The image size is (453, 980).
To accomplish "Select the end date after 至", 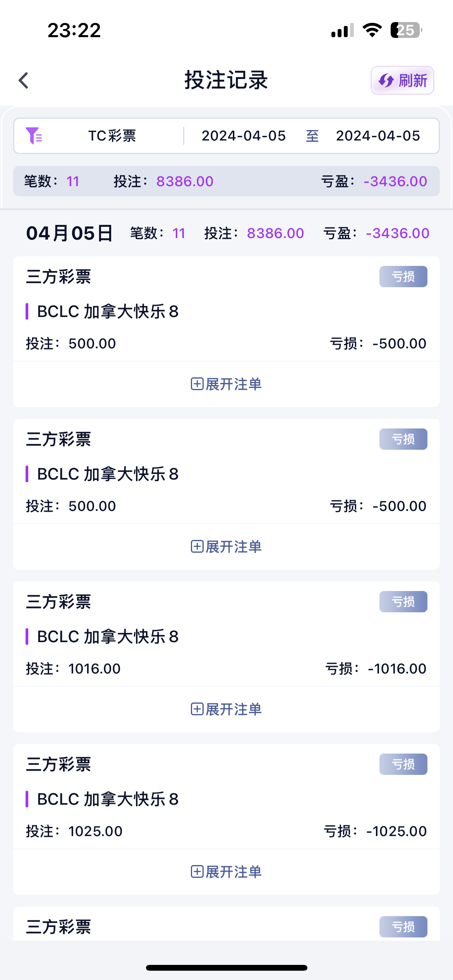I will (x=378, y=136).
